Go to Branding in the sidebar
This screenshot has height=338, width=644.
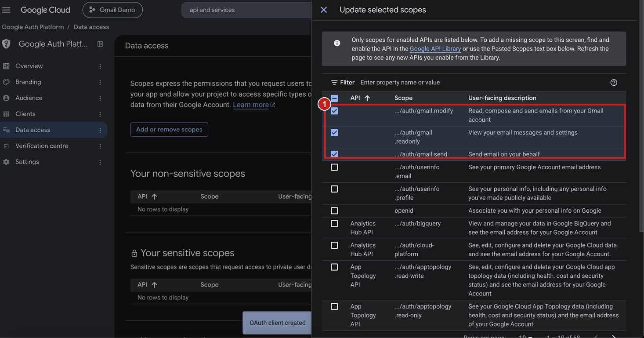coord(28,82)
